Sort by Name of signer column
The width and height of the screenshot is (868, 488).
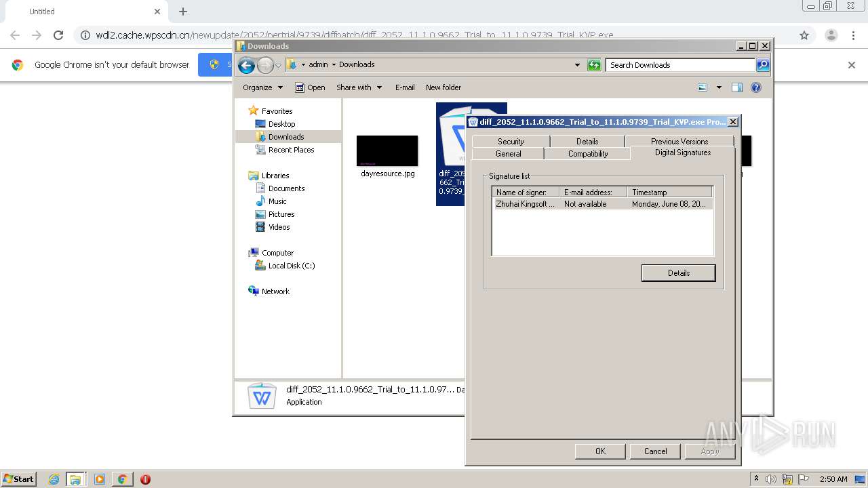526,192
